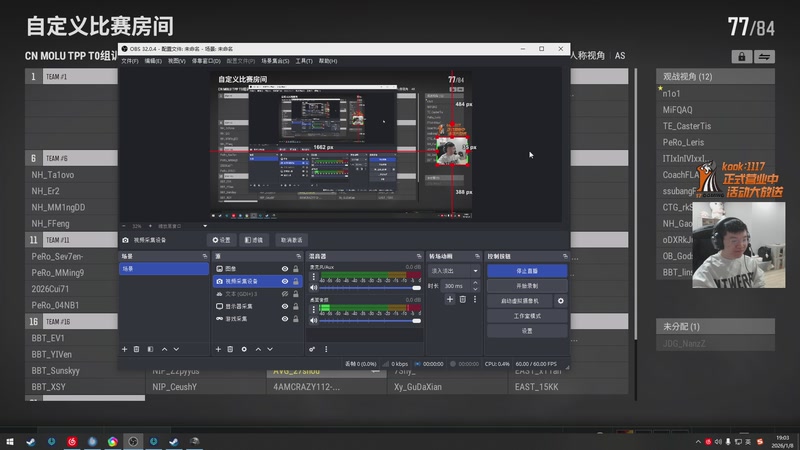Show hidden 文本 (GDI+) 3 source

click(x=285, y=294)
